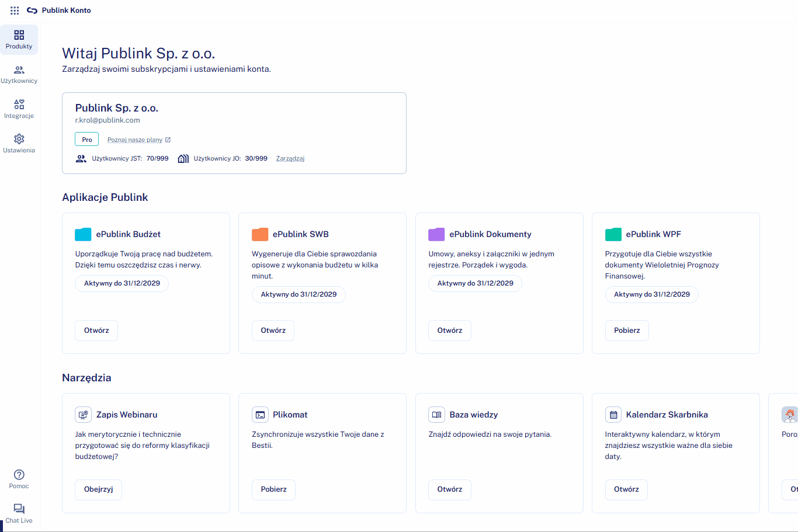Click the Kalendarz Skarbnika title text
This screenshot has height=532, width=798.
[667, 415]
